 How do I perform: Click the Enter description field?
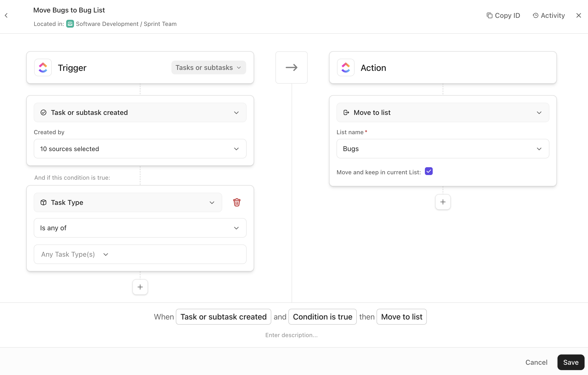[x=291, y=335]
